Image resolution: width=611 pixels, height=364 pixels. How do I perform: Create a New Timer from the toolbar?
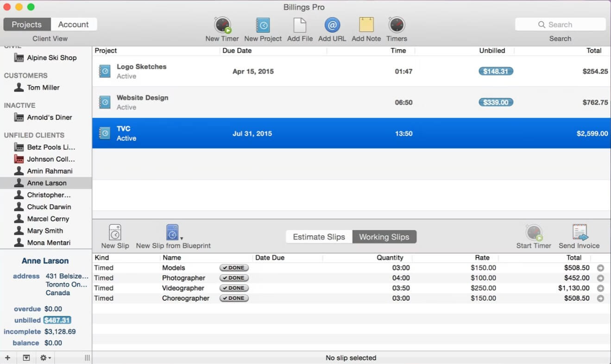click(221, 27)
